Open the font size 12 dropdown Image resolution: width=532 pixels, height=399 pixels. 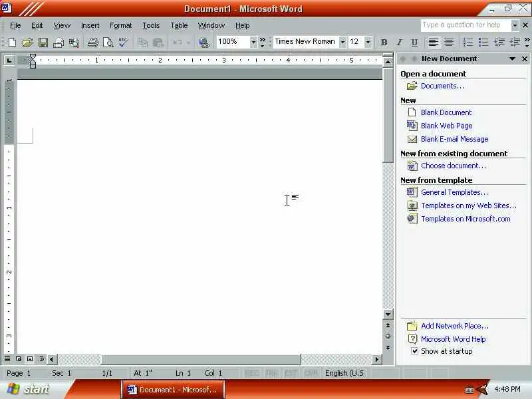coord(368,42)
